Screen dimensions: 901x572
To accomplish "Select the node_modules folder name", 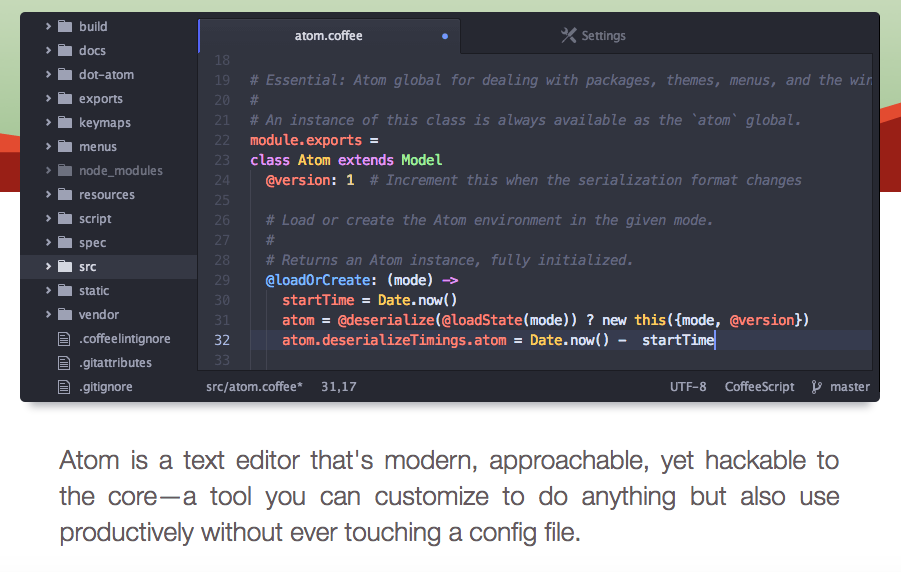I will click(x=121, y=171).
